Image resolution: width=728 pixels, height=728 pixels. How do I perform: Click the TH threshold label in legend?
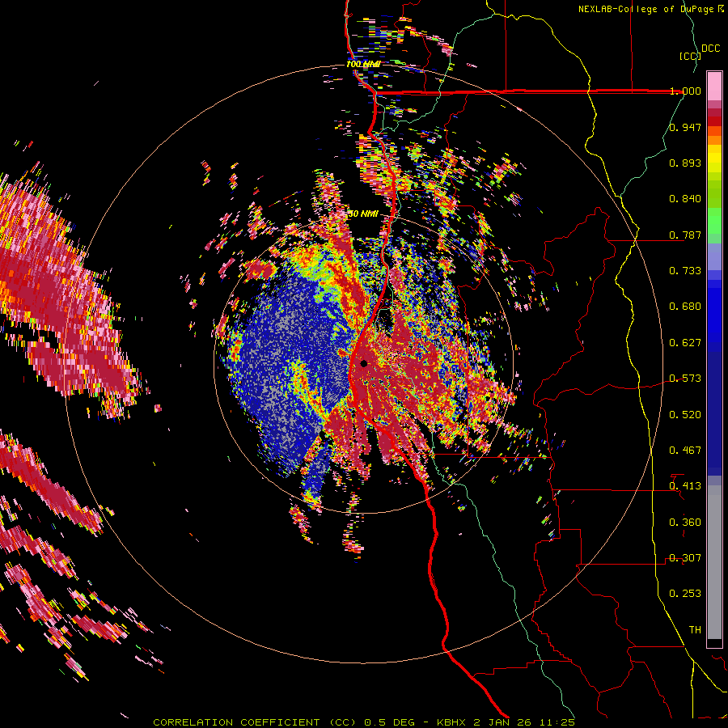coord(695,630)
